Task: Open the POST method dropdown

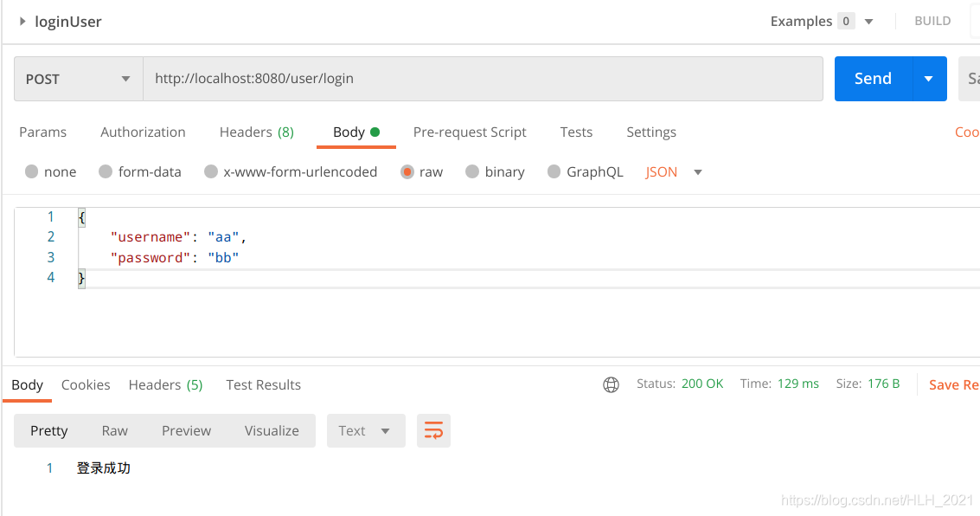Action: (79, 79)
